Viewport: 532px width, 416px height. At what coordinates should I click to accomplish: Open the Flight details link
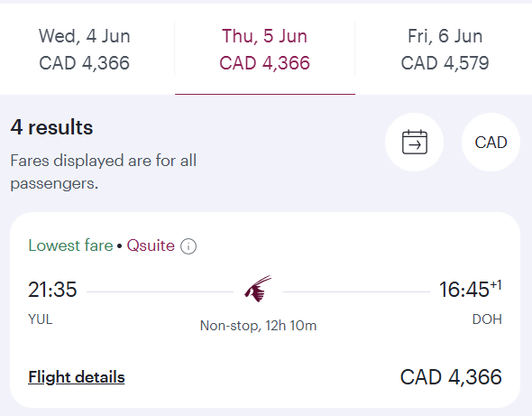click(x=77, y=377)
